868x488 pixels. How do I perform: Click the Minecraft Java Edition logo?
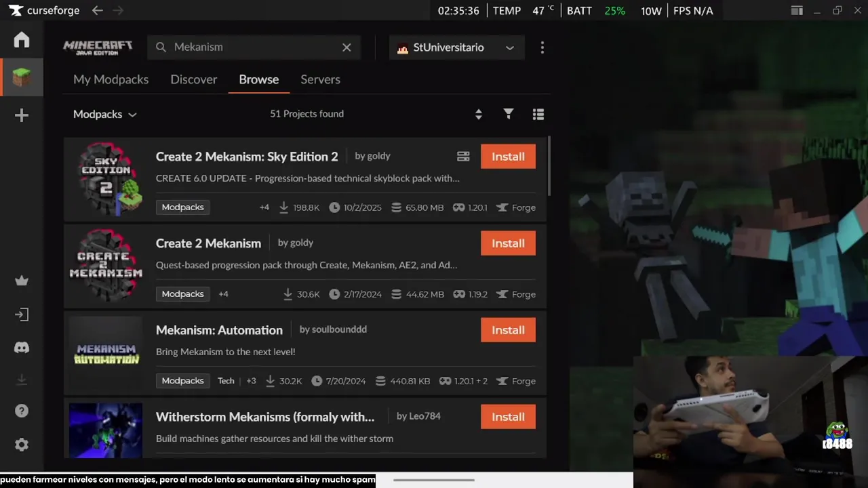(98, 47)
